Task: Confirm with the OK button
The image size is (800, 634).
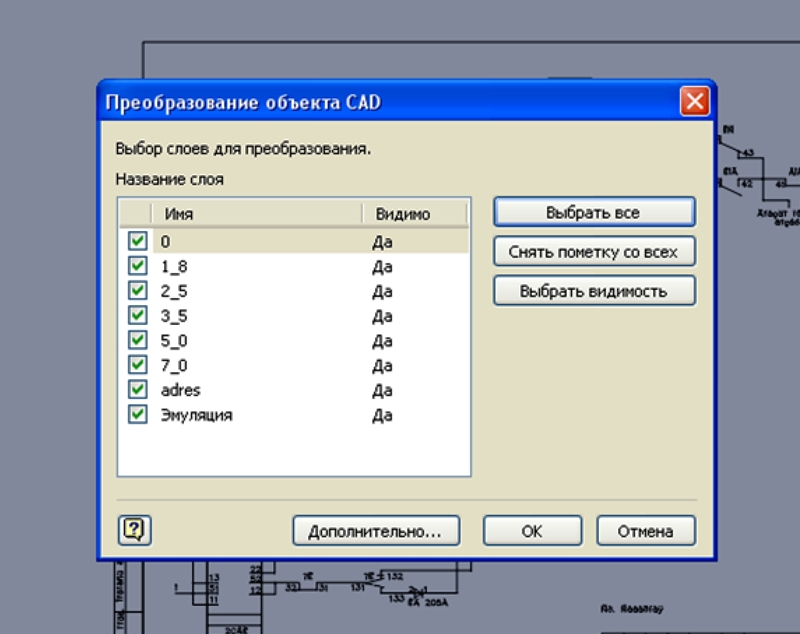Action: tap(532, 531)
